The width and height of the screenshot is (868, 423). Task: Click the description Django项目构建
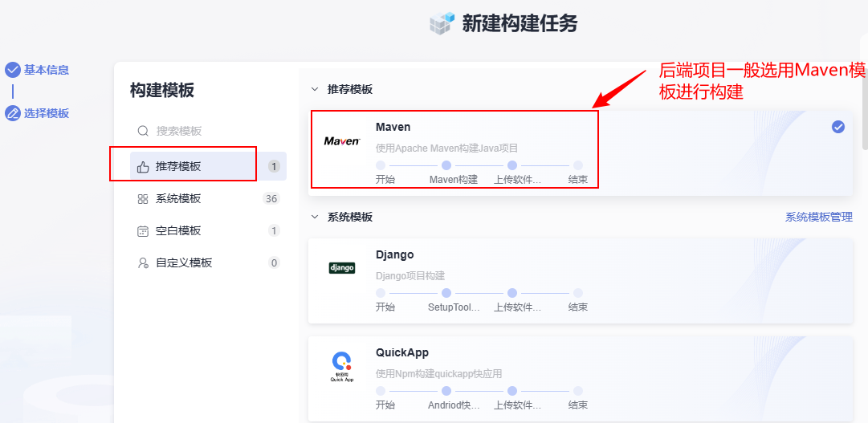pos(410,276)
